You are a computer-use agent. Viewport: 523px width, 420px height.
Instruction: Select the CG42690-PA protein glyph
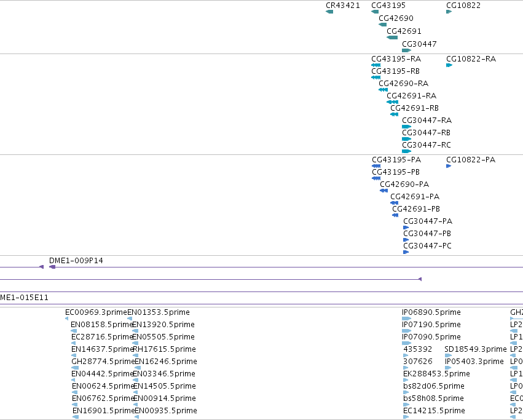(x=384, y=191)
